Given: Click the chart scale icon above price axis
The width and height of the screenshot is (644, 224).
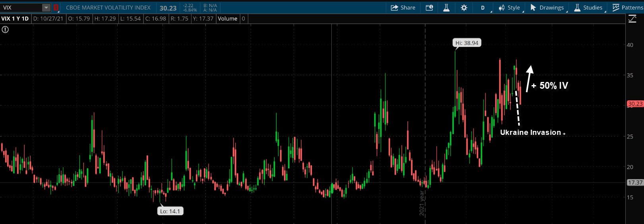Looking at the screenshot, I should tap(632, 19).
